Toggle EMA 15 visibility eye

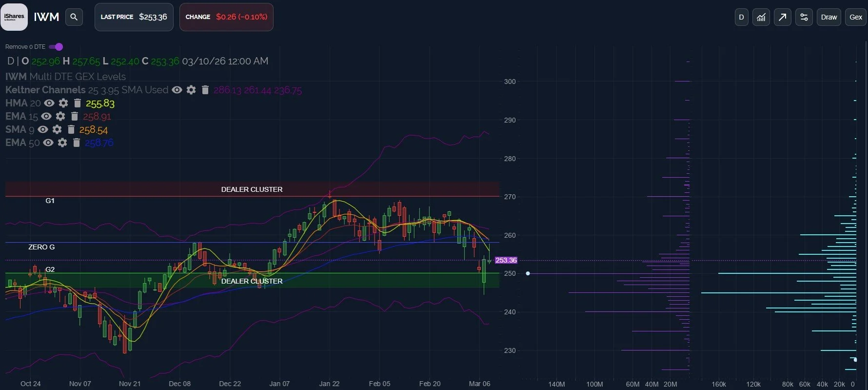click(46, 116)
